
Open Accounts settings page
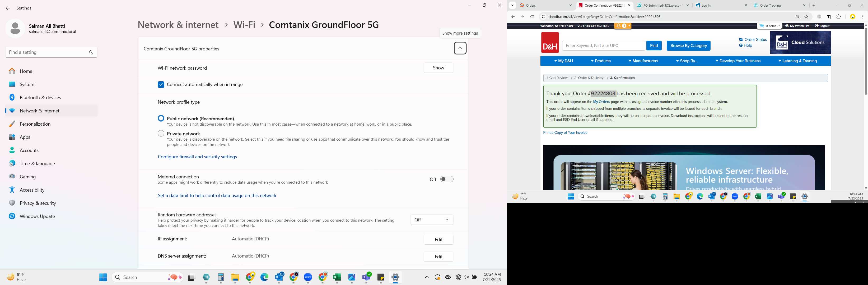51,150
